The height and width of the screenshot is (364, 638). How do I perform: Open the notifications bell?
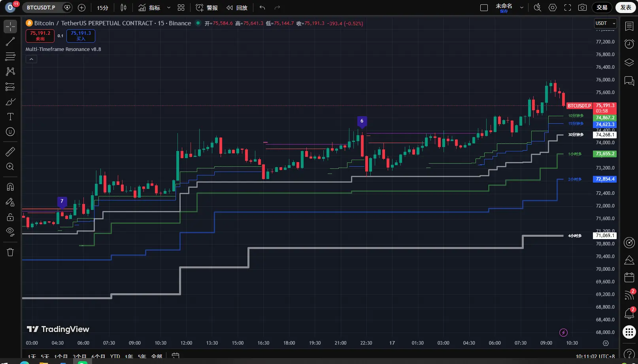point(629,313)
